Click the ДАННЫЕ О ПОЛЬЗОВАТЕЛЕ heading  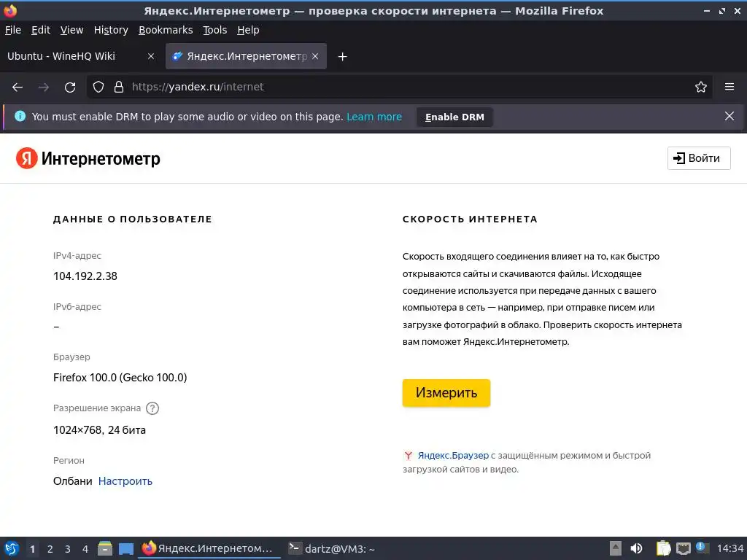tap(133, 219)
